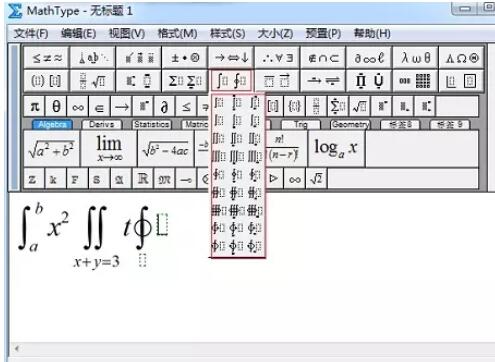Image resolution: width=495 pixels, height=362 pixels.
Task: Insert the √(b²−4ac) expression
Action: tap(166, 149)
